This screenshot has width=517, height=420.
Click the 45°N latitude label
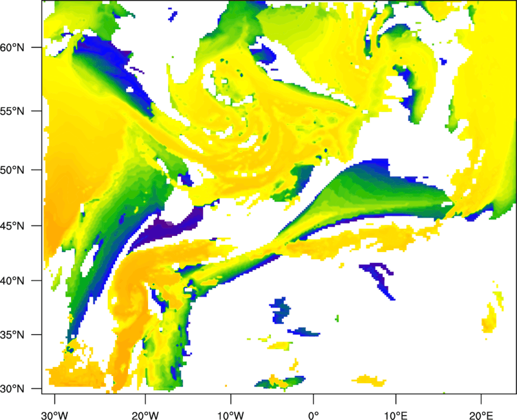[x=12, y=226]
